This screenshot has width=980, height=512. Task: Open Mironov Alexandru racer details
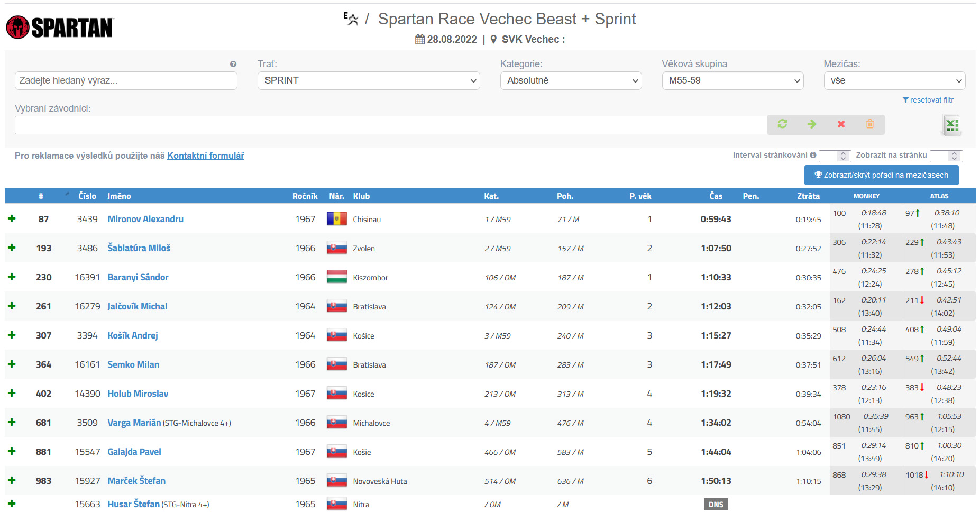point(145,219)
